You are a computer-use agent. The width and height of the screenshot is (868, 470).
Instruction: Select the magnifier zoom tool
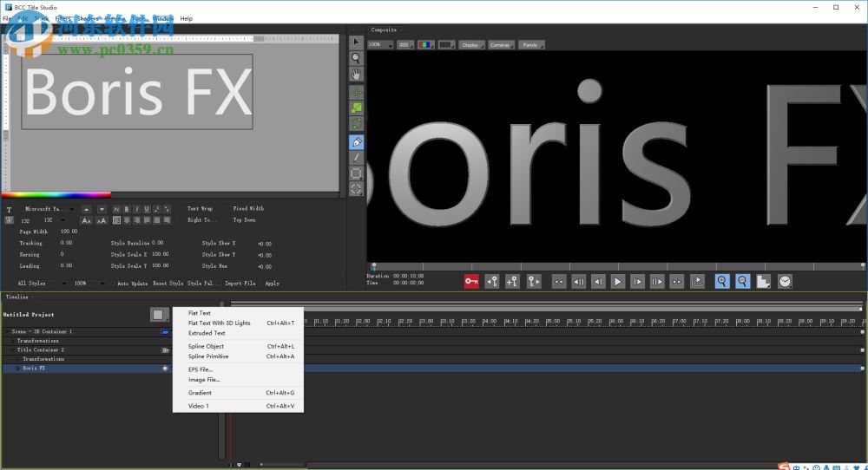point(357,58)
